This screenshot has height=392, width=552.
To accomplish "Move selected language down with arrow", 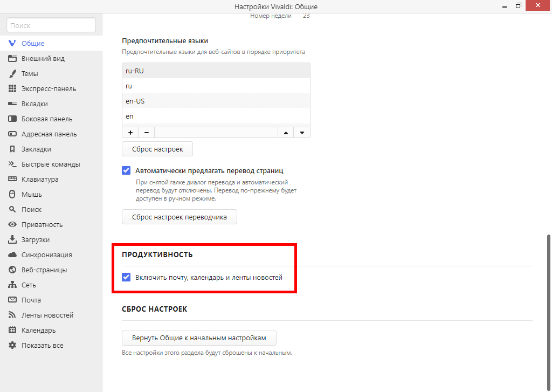I will coord(302,133).
